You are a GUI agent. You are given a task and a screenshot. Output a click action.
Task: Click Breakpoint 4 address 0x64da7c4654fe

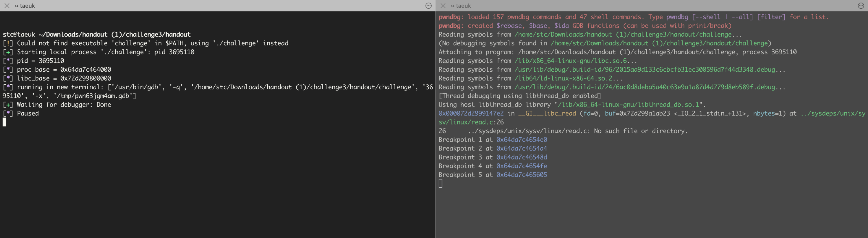point(522,166)
